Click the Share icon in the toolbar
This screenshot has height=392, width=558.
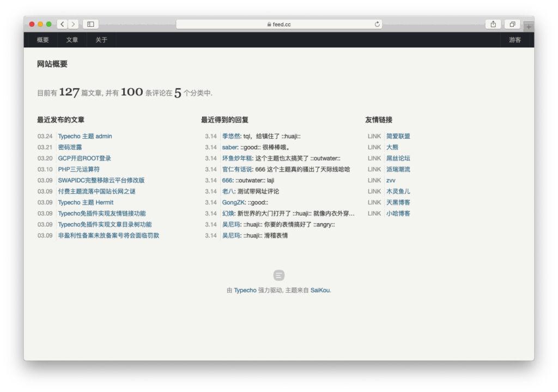[493, 24]
